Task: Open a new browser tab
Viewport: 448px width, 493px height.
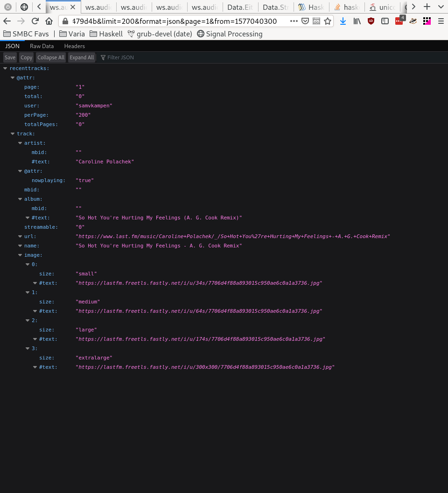Action: click(427, 7)
